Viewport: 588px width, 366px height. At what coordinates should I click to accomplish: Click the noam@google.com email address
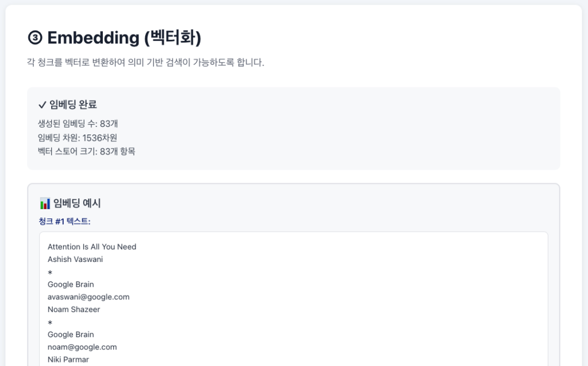82,347
